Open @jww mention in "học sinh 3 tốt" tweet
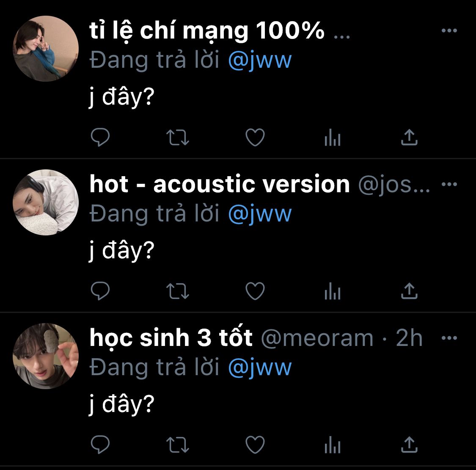The image size is (476, 470). (x=260, y=368)
